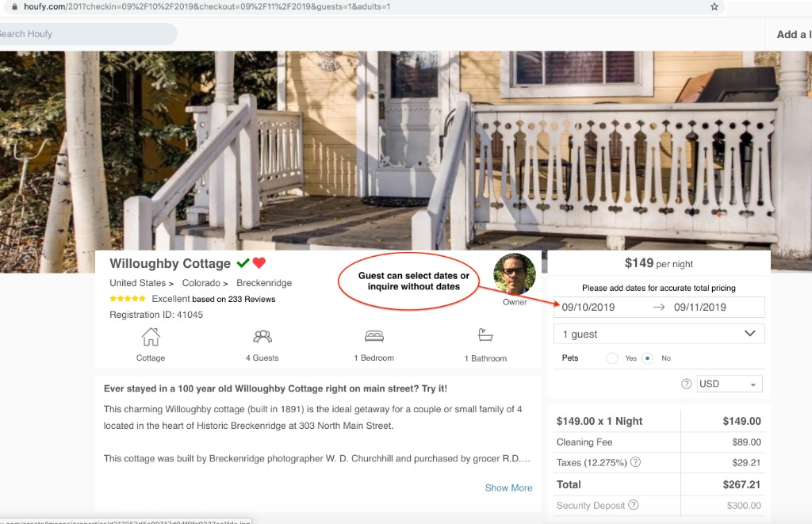Bookmark page with the star icon
The image size is (812, 524).
pos(714,6)
